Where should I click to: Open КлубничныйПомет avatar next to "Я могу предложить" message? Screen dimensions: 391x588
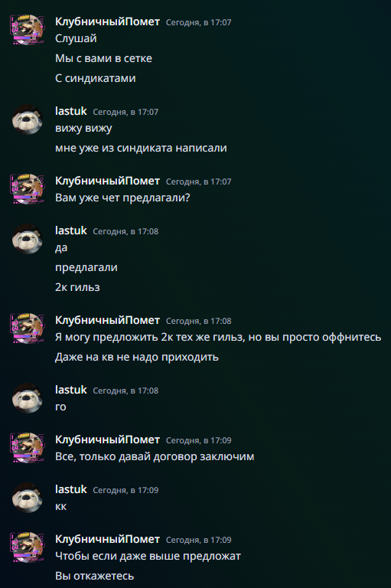click(27, 328)
